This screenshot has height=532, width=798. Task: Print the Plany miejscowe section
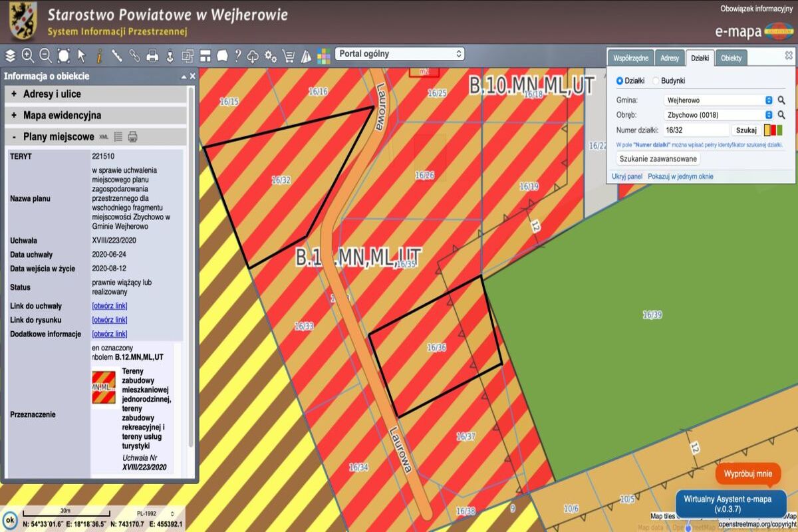point(133,137)
